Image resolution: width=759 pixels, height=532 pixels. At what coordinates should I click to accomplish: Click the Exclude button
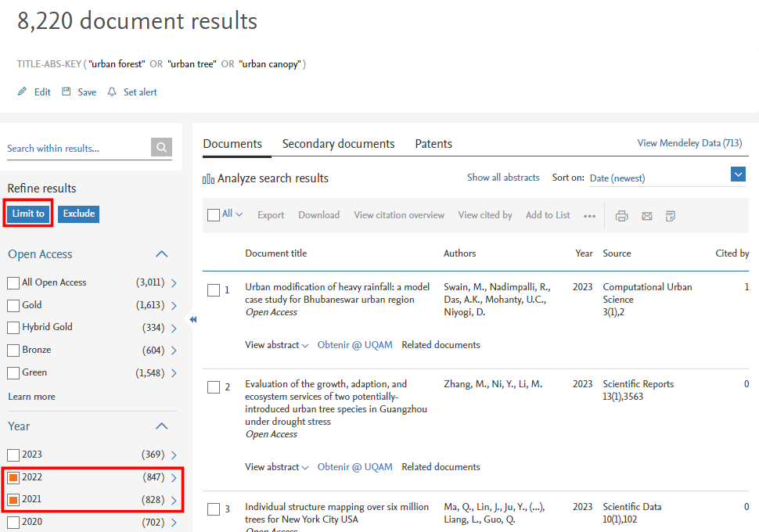pyautogui.click(x=78, y=214)
